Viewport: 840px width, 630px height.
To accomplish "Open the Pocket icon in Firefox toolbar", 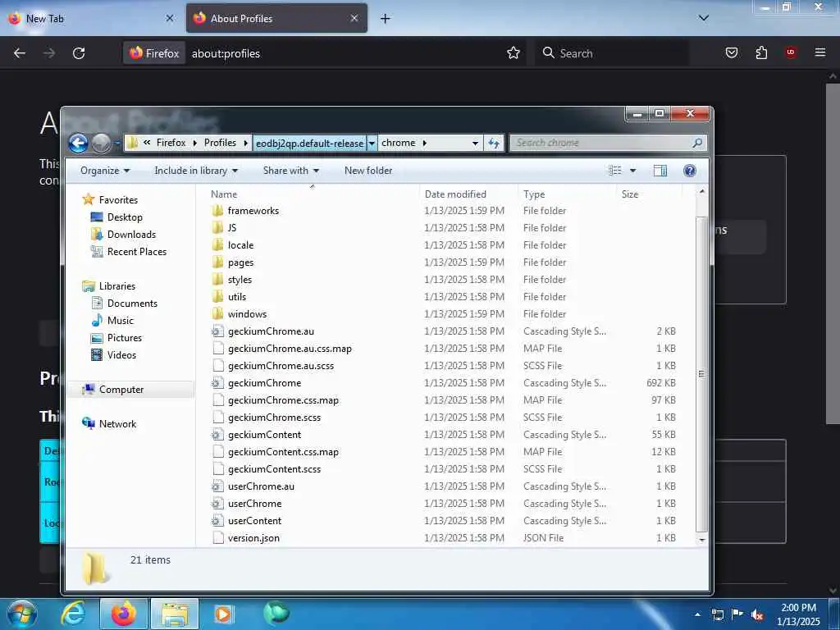I will 731,53.
